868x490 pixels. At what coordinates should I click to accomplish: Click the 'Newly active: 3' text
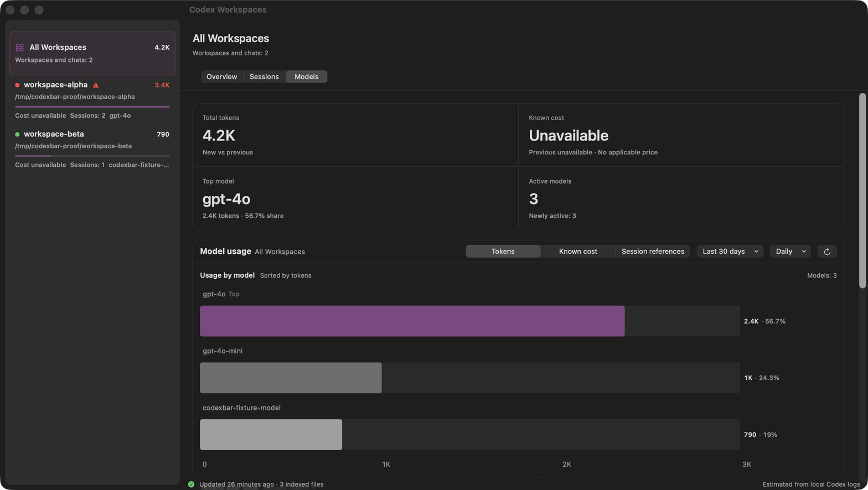pos(552,216)
